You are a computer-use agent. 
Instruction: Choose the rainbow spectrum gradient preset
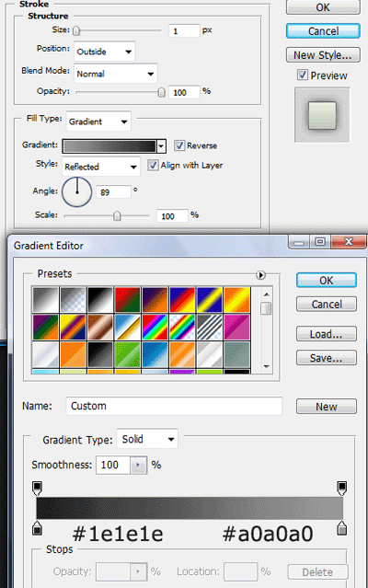(155, 327)
